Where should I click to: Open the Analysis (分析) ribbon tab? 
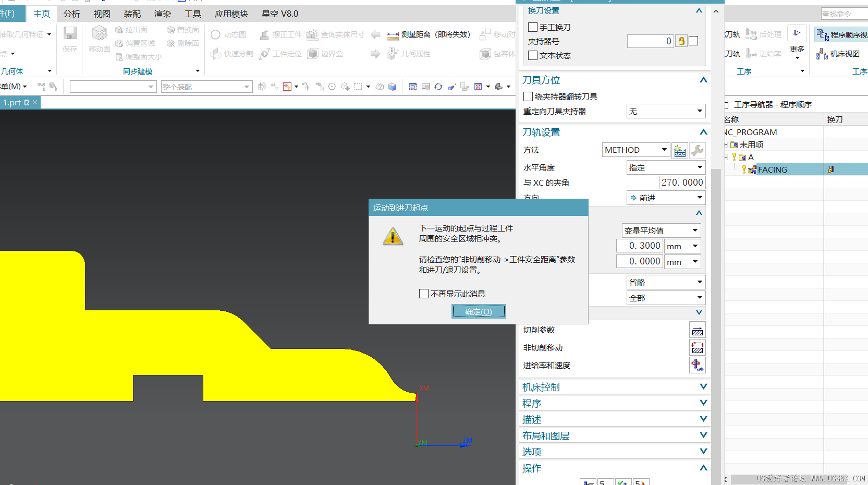72,14
